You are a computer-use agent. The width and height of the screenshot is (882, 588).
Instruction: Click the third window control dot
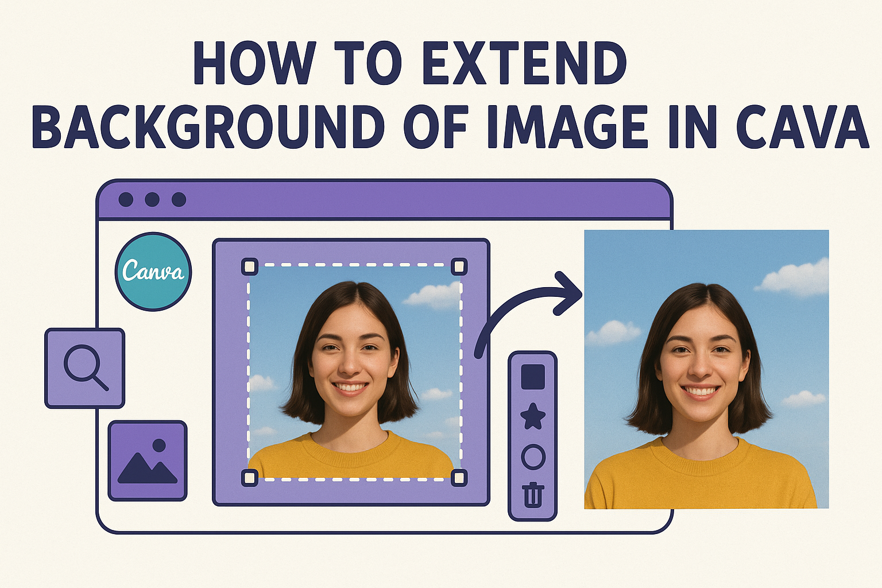point(179,199)
